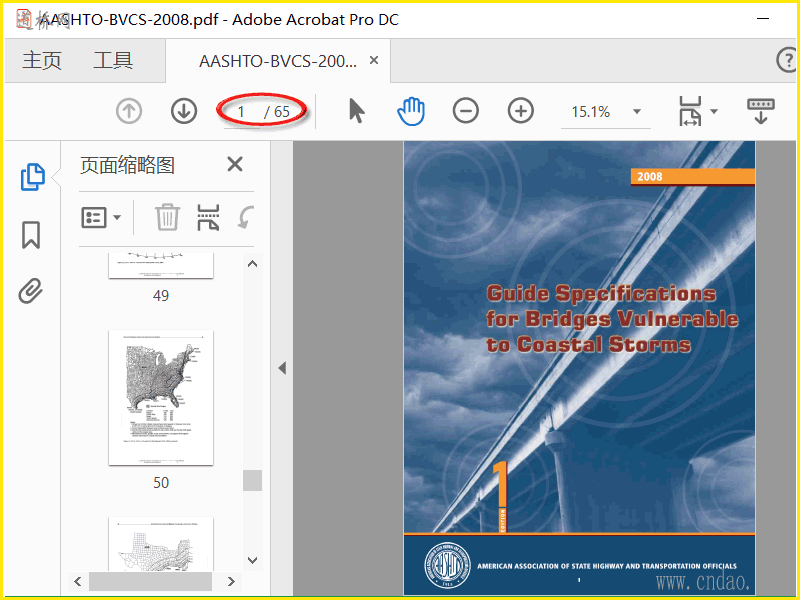Open the attachments paperclip panel

click(x=31, y=291)
